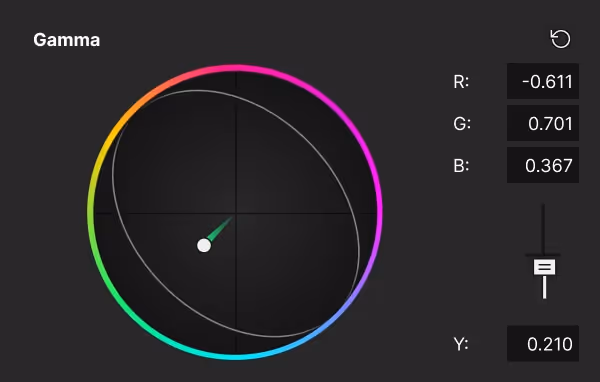Click the B: label
The height and width of the screenshot is (382, 600).
[x=461, y=166]
